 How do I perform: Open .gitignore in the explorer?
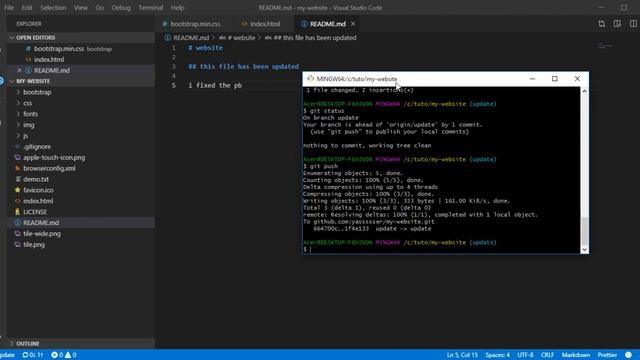tap(81, 147)
